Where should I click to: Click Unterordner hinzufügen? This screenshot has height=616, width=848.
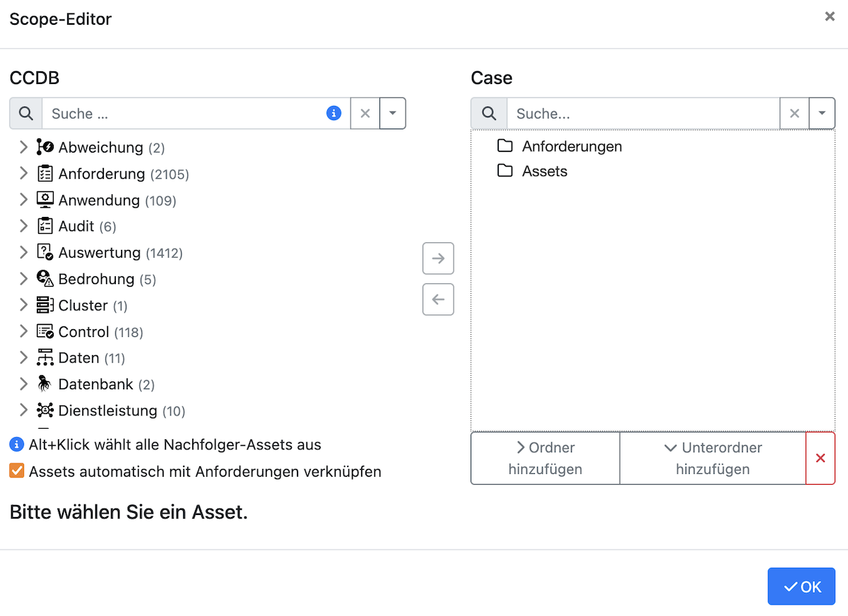[713, 458]
